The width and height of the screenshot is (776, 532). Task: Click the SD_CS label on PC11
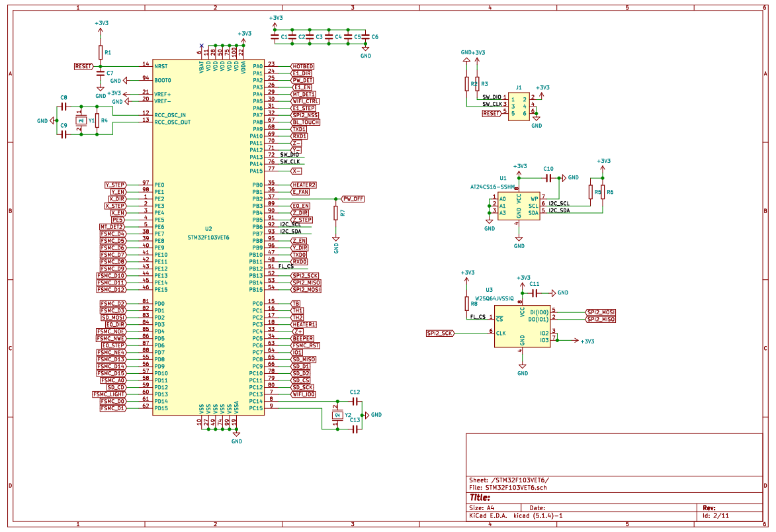(x=300, y=380)
